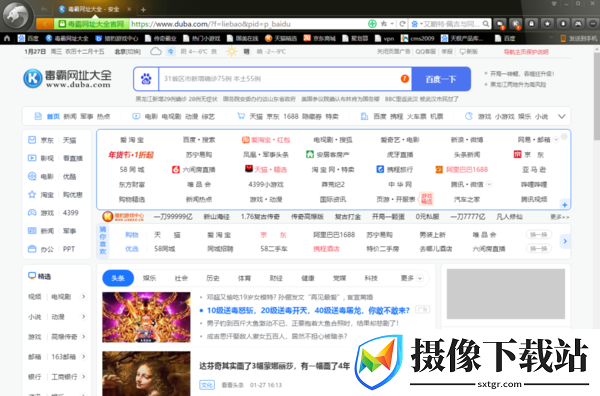
Task: Open the 百度 bookmark in bookmarks bar
Action: (x=28, y=38)
